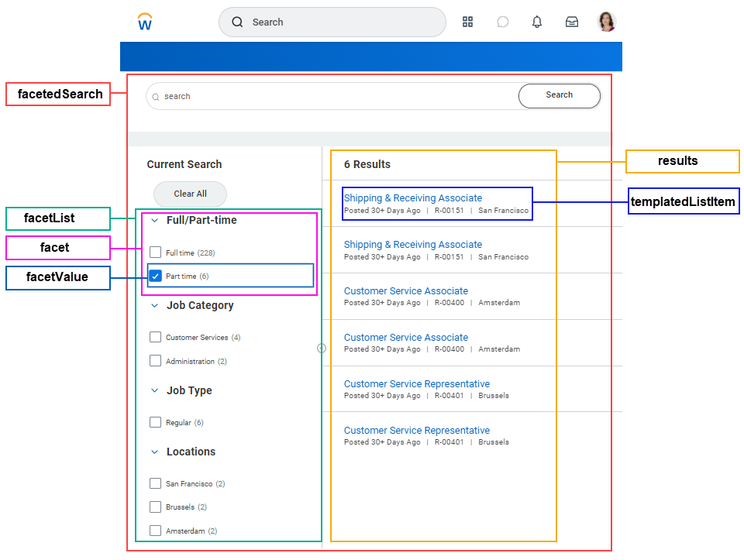Open the apps grid icon
Image resolution: width=744 pixels, height=560 pixels.
point(468,22)
